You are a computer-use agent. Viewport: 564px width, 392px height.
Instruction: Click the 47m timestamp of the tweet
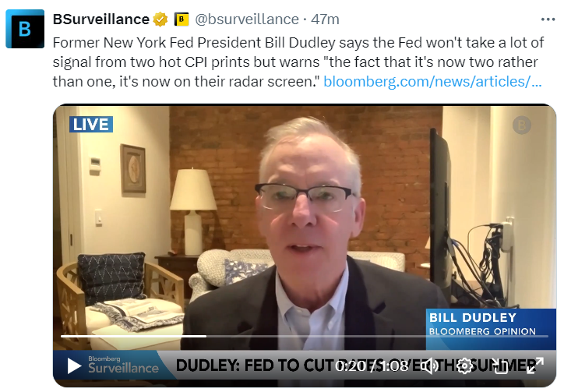click(325, 19)
